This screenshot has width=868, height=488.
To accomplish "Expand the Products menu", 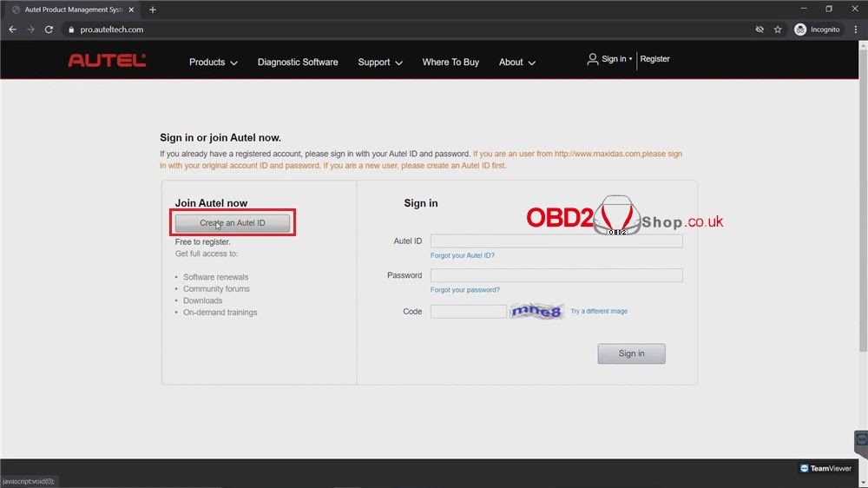I will coord(214,62).
